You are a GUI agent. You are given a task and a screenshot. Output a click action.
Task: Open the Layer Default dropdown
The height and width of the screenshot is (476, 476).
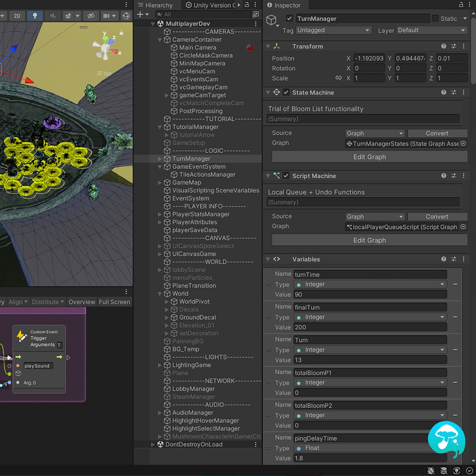(x=432, y=30)
